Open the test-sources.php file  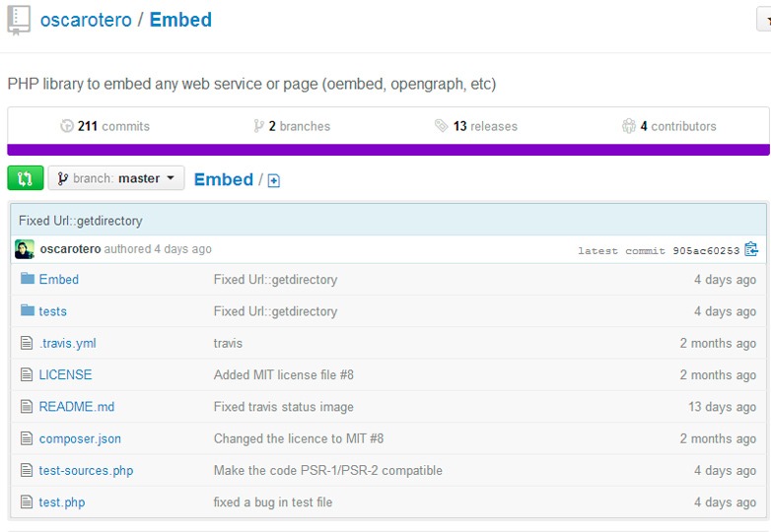86,471
